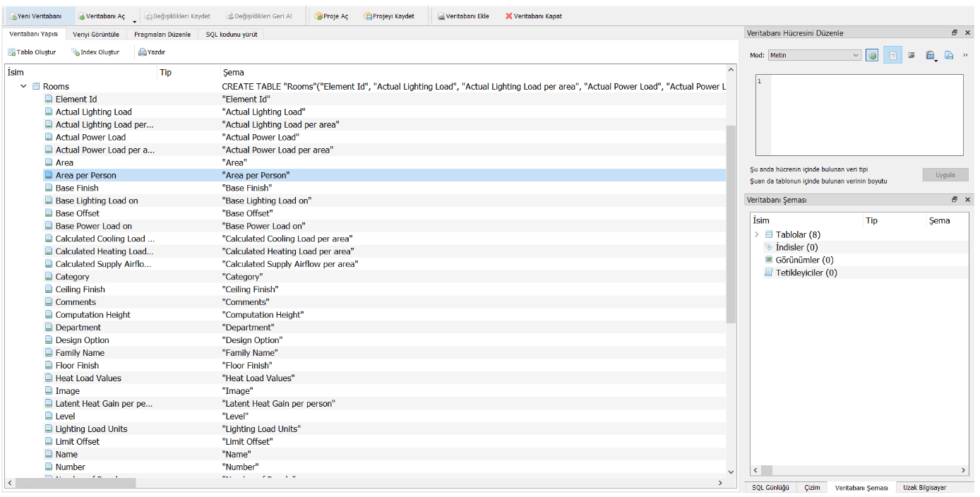The height and width of the screenshot is (497, 980).
Task: Click the İsim header in Veritabanı Şeması panel
Action: tap(807, 220)
